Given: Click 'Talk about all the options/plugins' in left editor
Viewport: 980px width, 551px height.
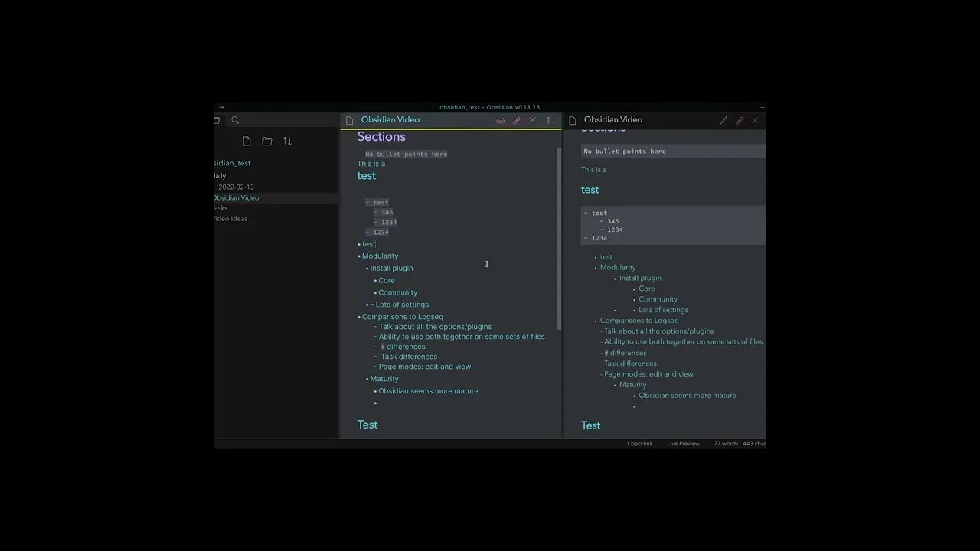Looking at the screenshot, I should click(435, 327).
